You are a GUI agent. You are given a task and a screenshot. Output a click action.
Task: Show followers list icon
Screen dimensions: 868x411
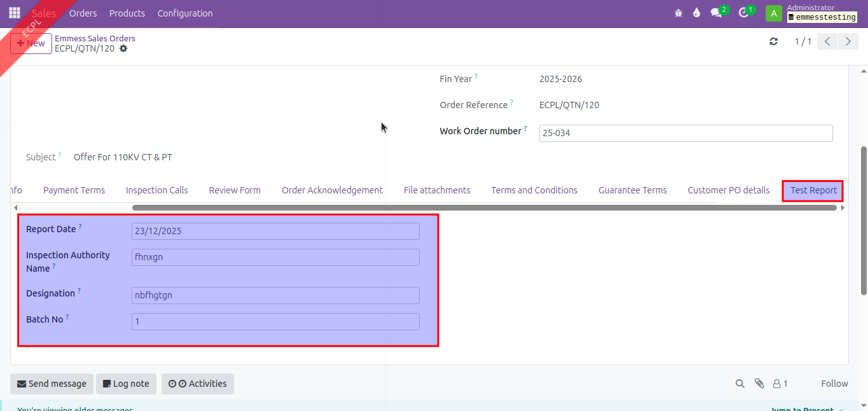pyautogui.click(x=780, y=384)
